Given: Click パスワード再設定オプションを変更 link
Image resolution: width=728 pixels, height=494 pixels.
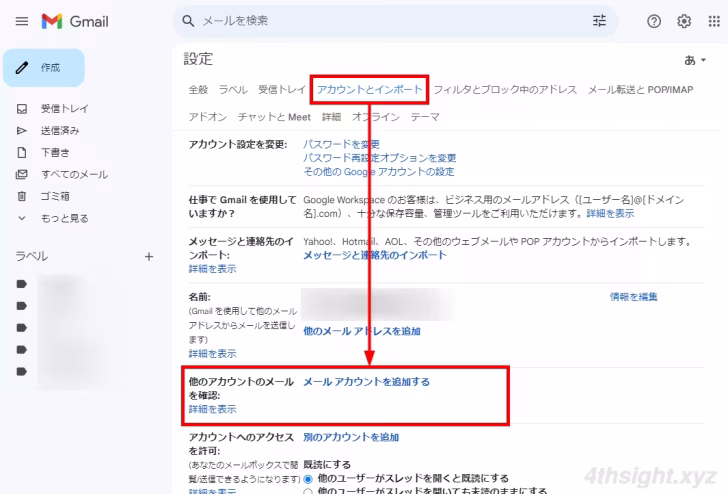Looking at the screenshot, I should pos(380,158).
